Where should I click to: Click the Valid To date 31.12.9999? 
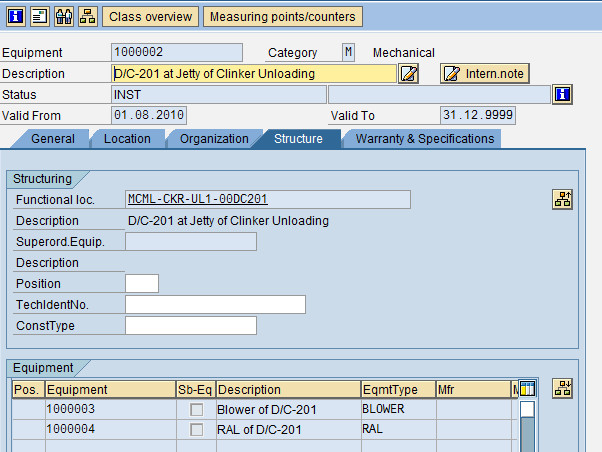(x=478, y=115)
